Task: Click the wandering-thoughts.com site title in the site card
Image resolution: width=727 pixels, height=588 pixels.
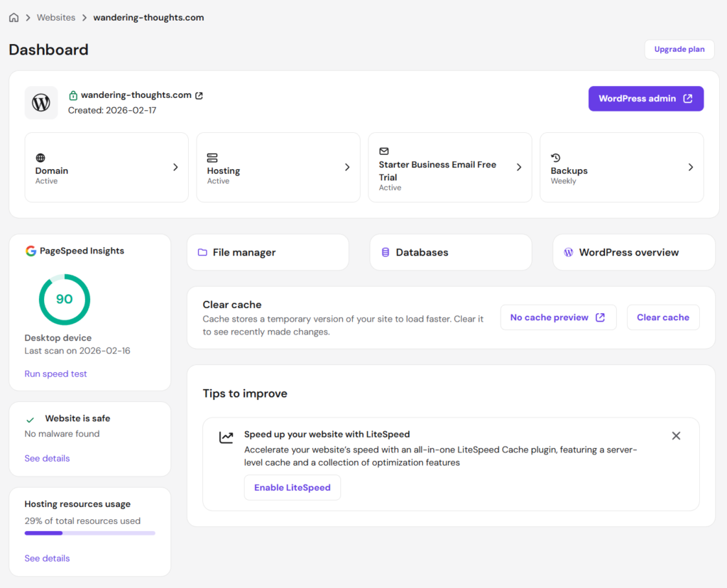Action: click(136, 95)
